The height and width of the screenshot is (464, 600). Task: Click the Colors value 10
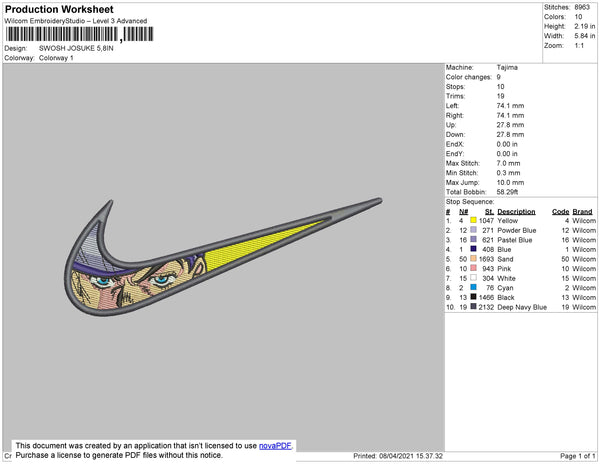[x=578, y=17]
